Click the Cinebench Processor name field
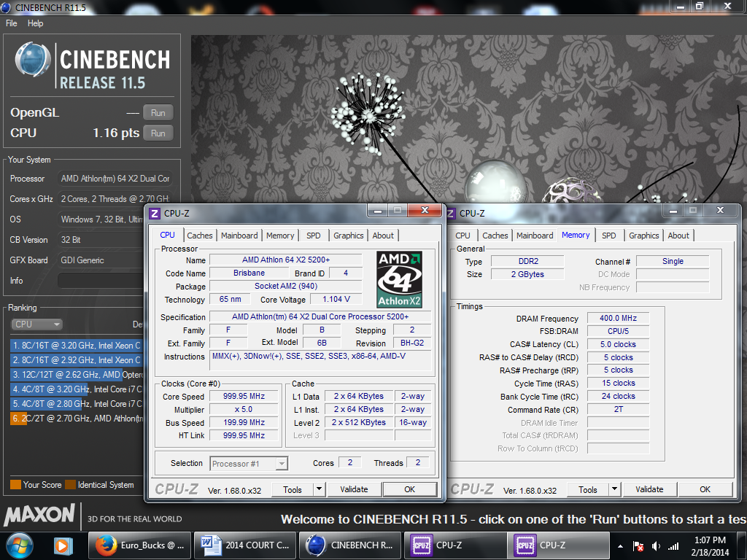 [115, 179]
